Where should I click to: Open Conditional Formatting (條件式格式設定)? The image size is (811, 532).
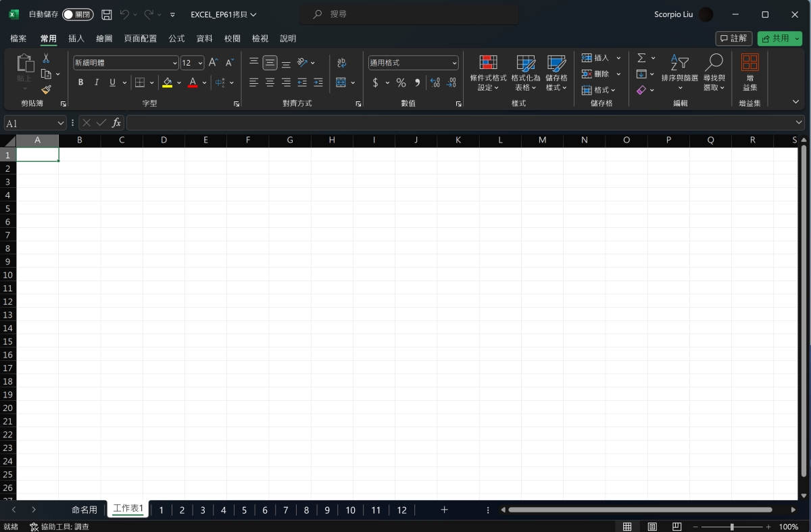[x=488, y=73]
